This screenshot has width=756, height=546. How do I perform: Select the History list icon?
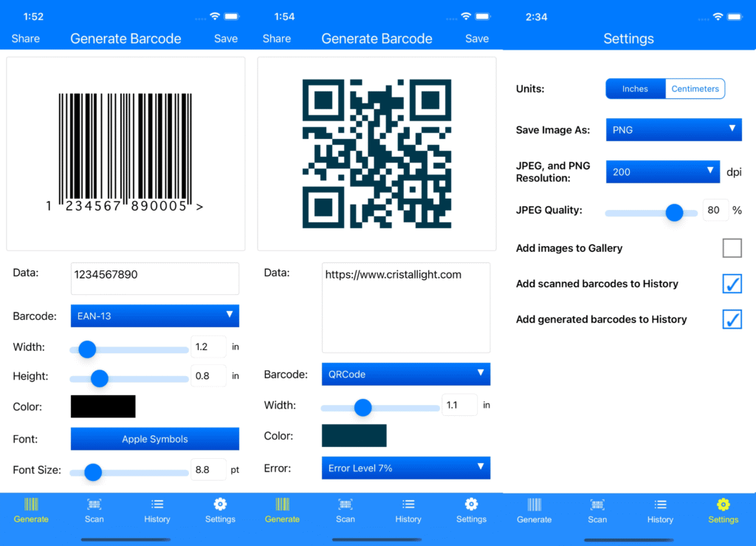coord(157,510)
